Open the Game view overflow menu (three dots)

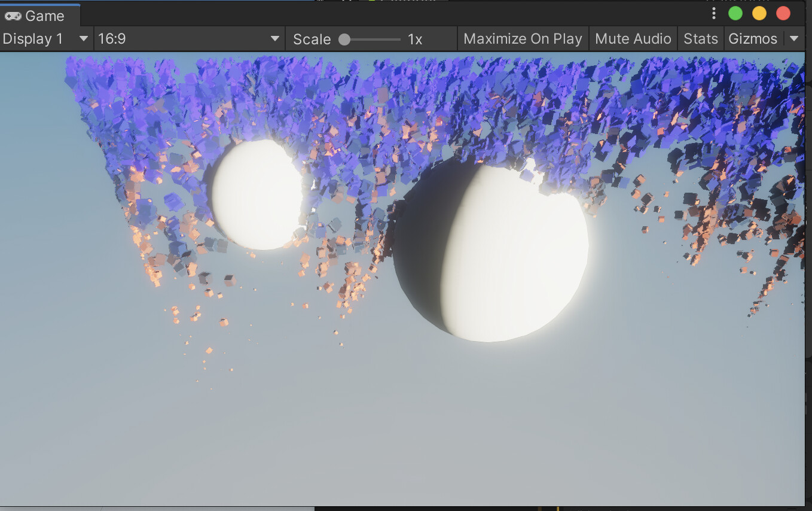pos(713,13)
